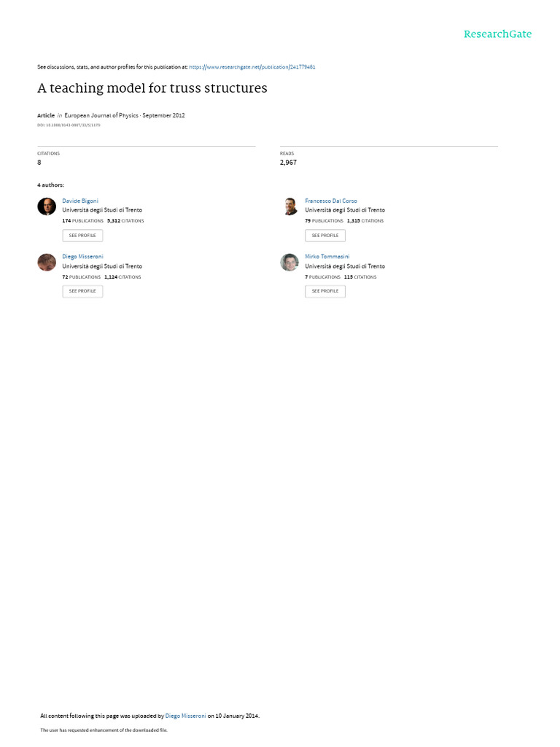Open Diego Misseroni author name link

click(x=82, y=256)
